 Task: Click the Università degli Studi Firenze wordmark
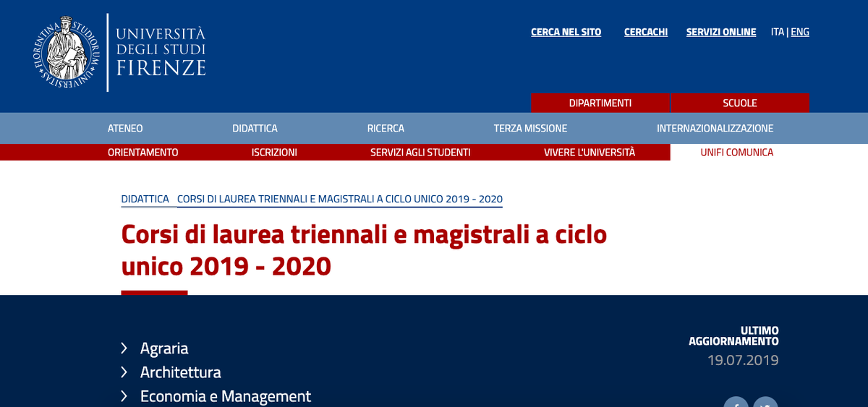(x=161, y=52)
